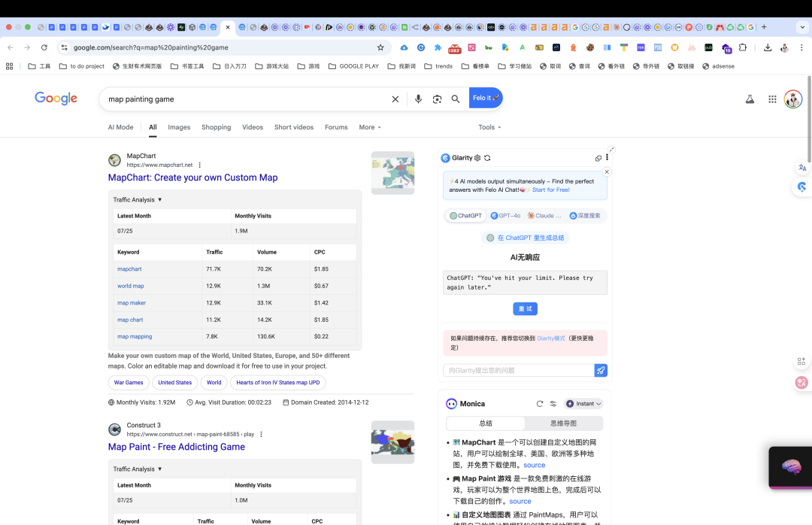The width and height of the screenshot is (812, 525).
Task: Collapse MapChart's Traffic Analysis section
Action: [x=138, y=199]
